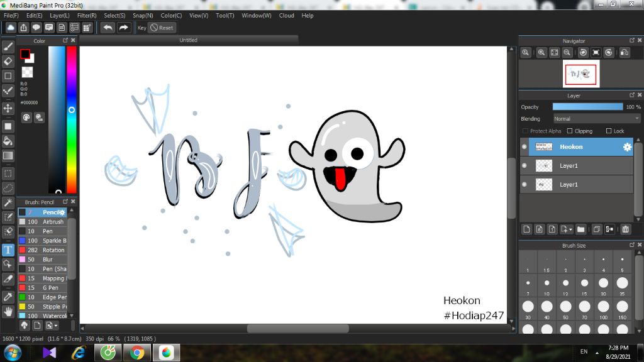This screenshot has width=644, height=362.
Task: Select the Hand tool
Action: coord(8,312)
